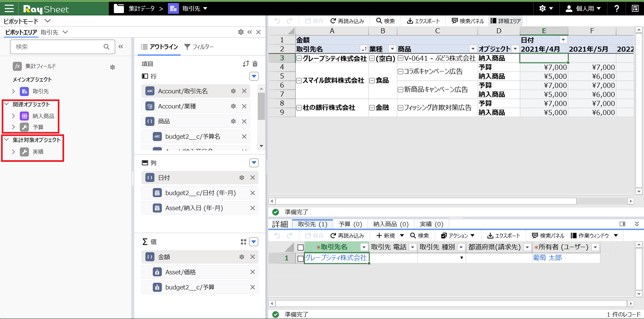Open the calculator icon in top-right header
Image resolution: width=644 pixels, height=319 pixels.
(635, 8)
